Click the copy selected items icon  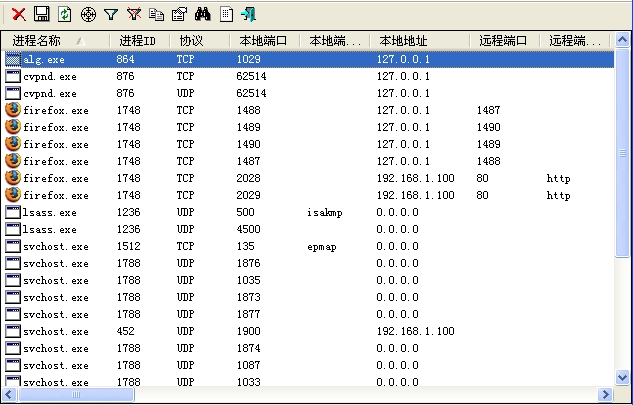coord(156,15)
